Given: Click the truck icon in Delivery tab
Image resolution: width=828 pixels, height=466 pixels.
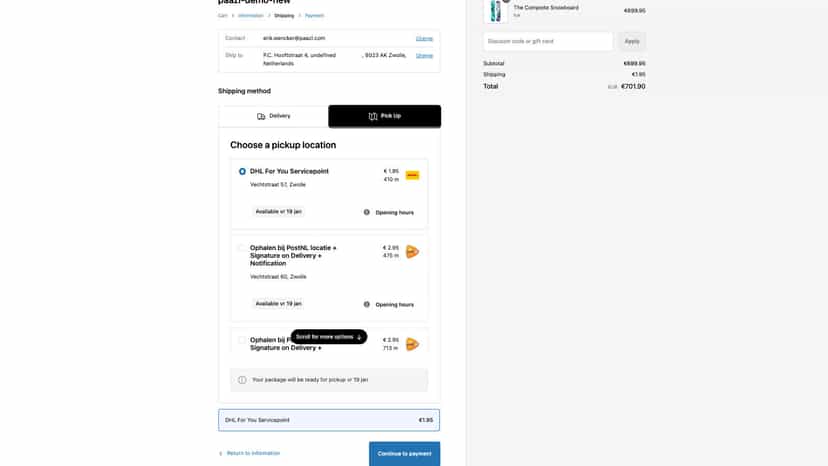Looking at the screenshot, I should coord(261,116).
